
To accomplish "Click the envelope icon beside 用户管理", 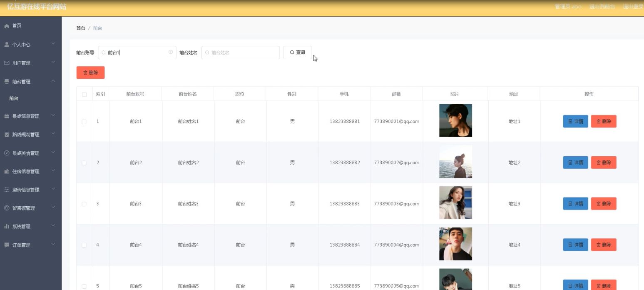I will tap(7, 63).
